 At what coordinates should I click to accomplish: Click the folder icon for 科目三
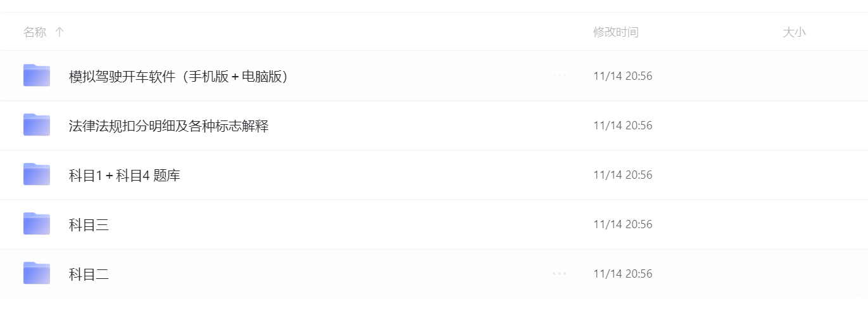point(37,224)
